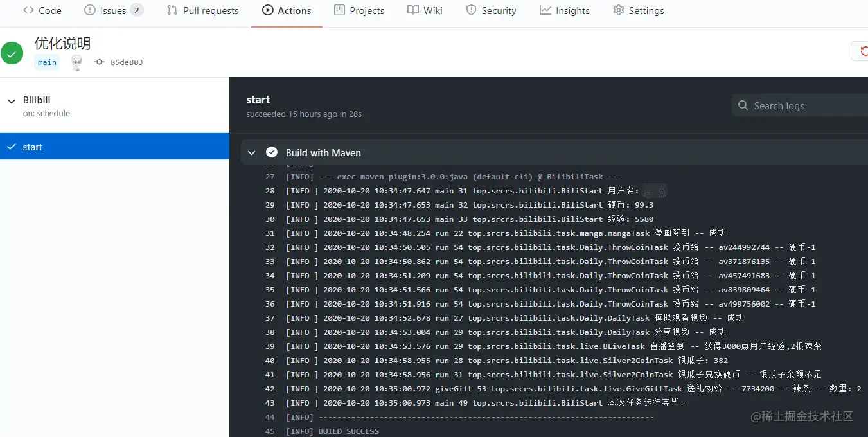
Task: Click log line number 45
Action: pyautogui.click(x=270, y=431)
